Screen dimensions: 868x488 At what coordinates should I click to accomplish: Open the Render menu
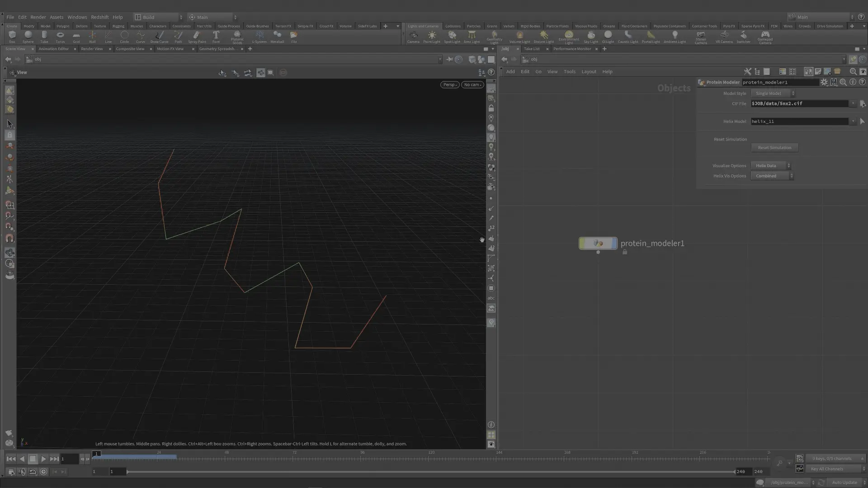[38, 17]
